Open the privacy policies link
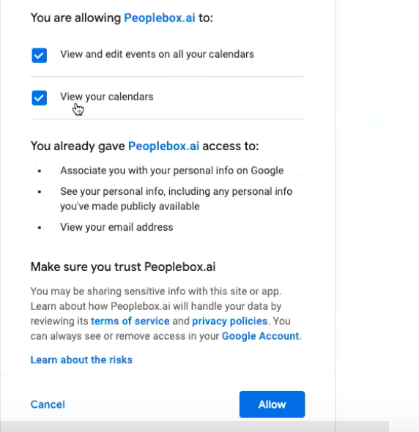This screenshot has width=419, height=432. (x=230, y=321)
